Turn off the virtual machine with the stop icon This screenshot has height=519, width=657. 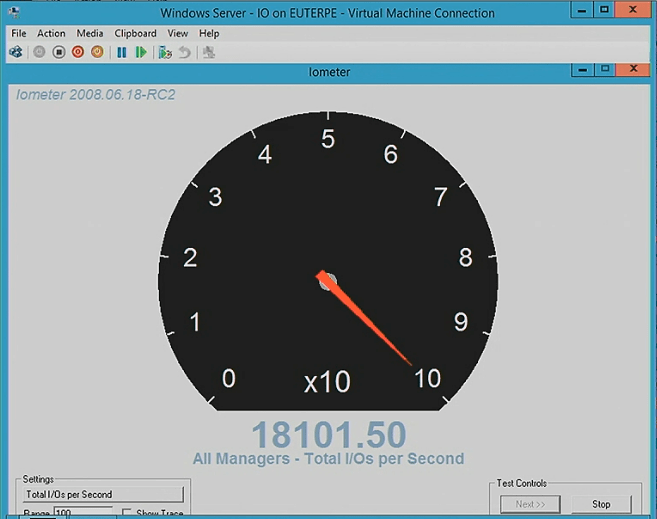pos(59,52)
